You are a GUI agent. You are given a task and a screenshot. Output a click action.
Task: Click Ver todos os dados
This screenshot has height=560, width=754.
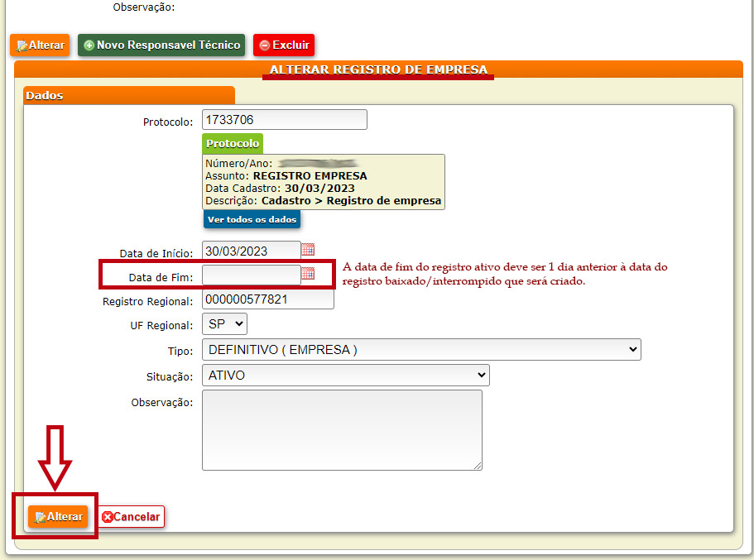click(252, 220)
